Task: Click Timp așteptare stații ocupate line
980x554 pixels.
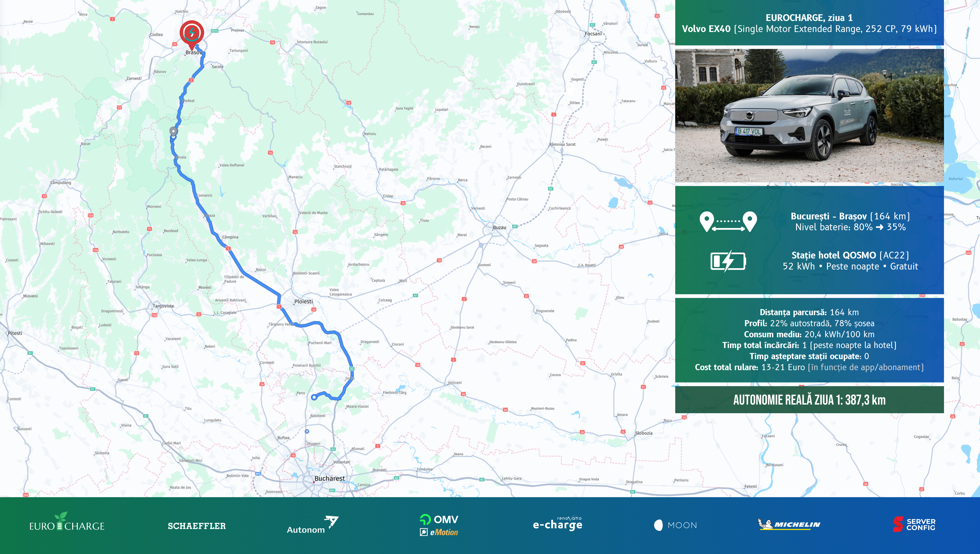Action: 809,356
